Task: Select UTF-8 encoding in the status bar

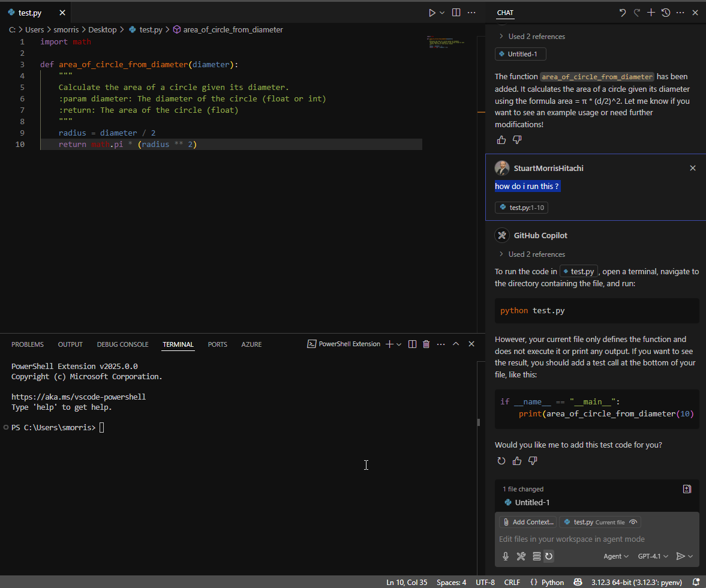Action: pos(485,582)
